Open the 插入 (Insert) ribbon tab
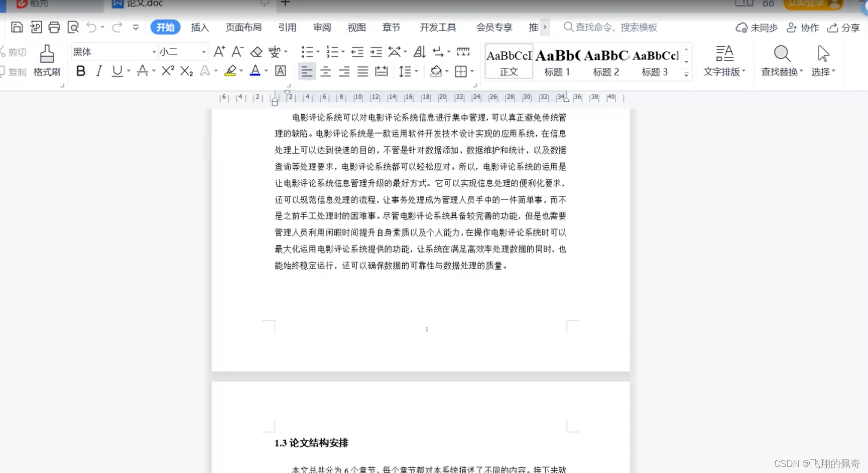Image resolution: width=868 pixels, height=473 pixels. click(x=200, y=27)
